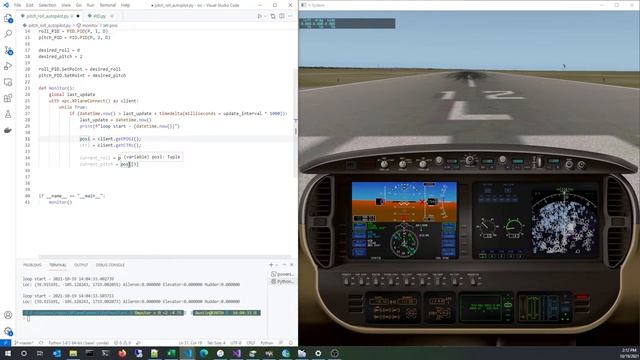Viewport: 640px width, 360px height.
Task: Place cursor on line 31 posi assignment
Action: point(110,139)
